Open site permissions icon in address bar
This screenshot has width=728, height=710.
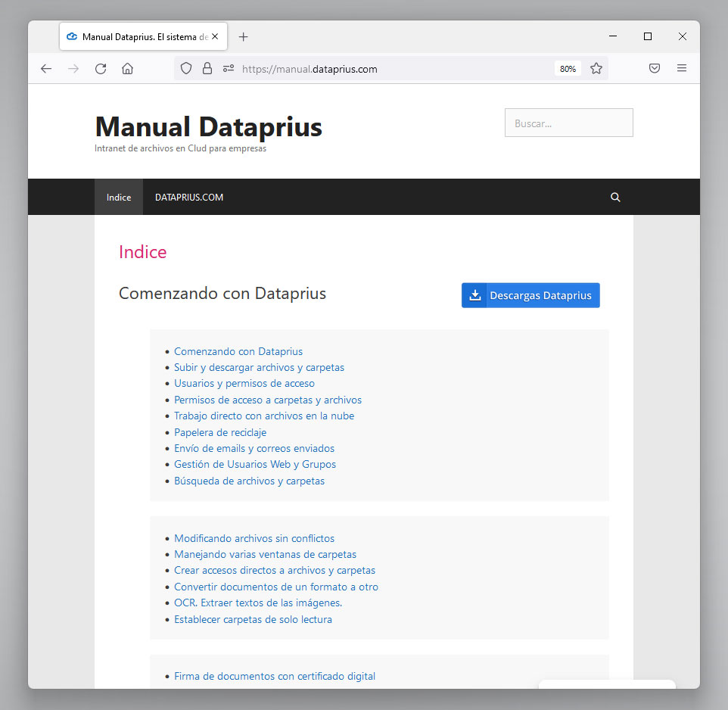point(229,69)
